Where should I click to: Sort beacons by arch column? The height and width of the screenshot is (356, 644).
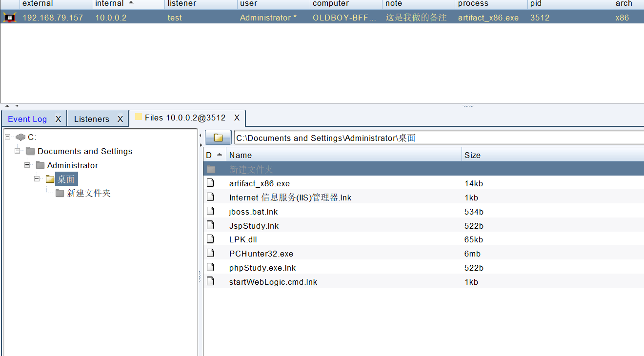[x=628, y=4]
